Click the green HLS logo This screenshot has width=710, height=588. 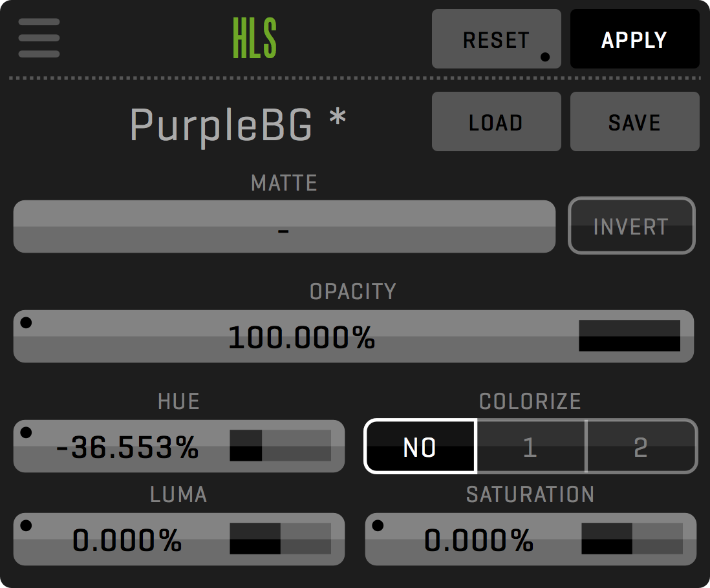(x=255, y=39)
